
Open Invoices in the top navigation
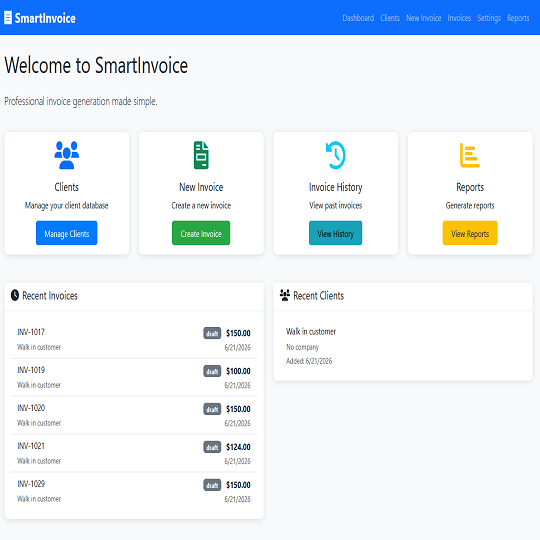(459, 18)
